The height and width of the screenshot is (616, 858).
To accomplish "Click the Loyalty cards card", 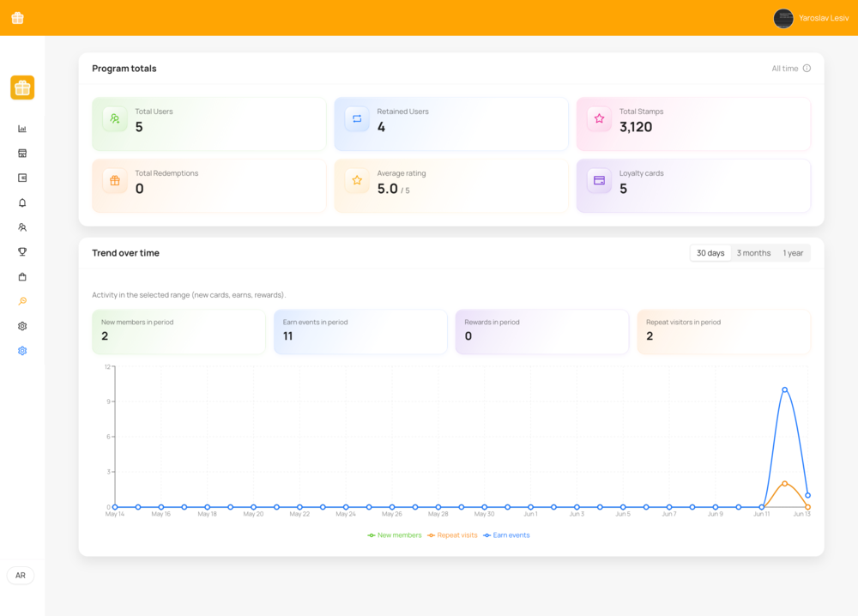I will [693, 186].
